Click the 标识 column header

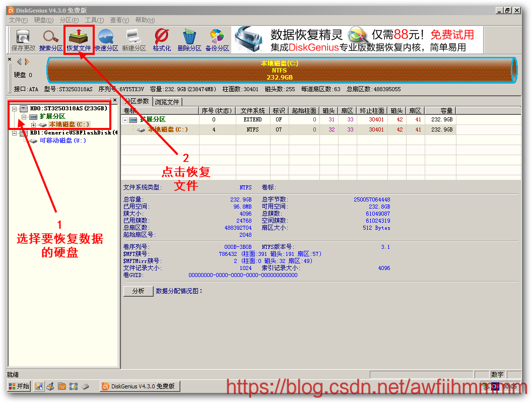click(279, 111)
